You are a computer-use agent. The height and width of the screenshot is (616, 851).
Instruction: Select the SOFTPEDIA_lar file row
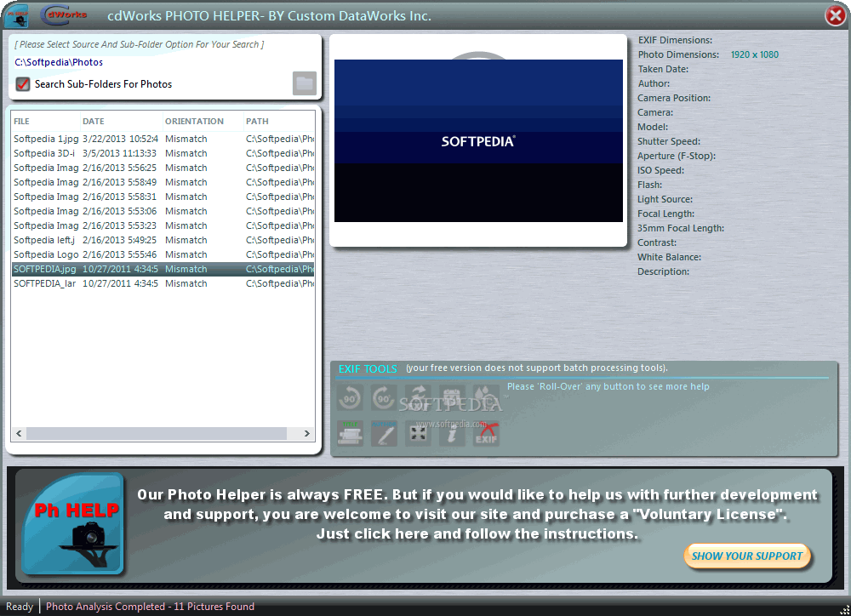(163, 283)
